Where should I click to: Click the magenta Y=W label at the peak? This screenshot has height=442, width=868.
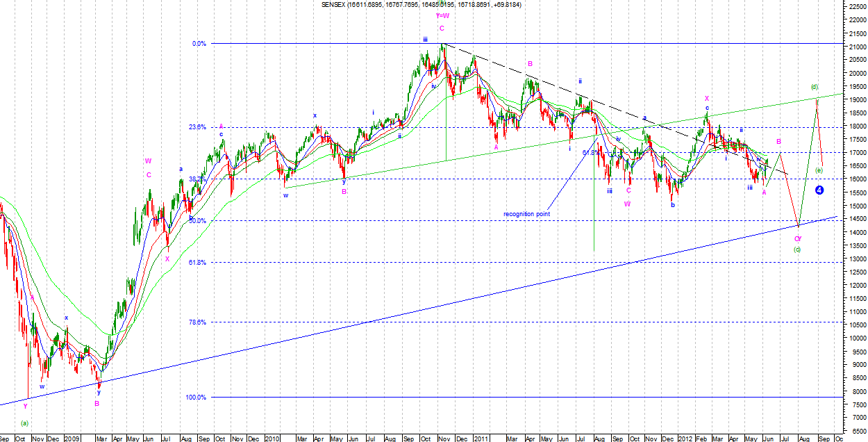(x=442, y=15)
